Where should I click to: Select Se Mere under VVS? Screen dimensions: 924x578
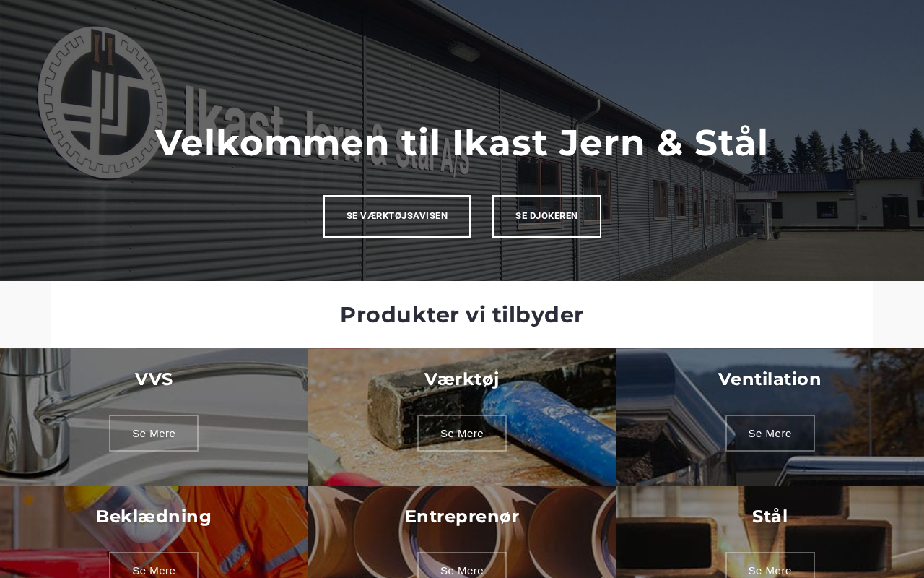[154, 433]
